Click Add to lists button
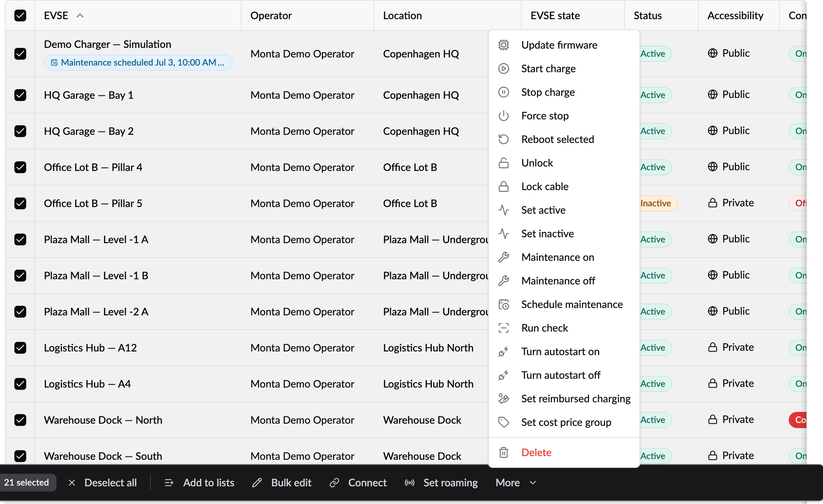This screenshot has width=823, height=504. coord(199,483)
